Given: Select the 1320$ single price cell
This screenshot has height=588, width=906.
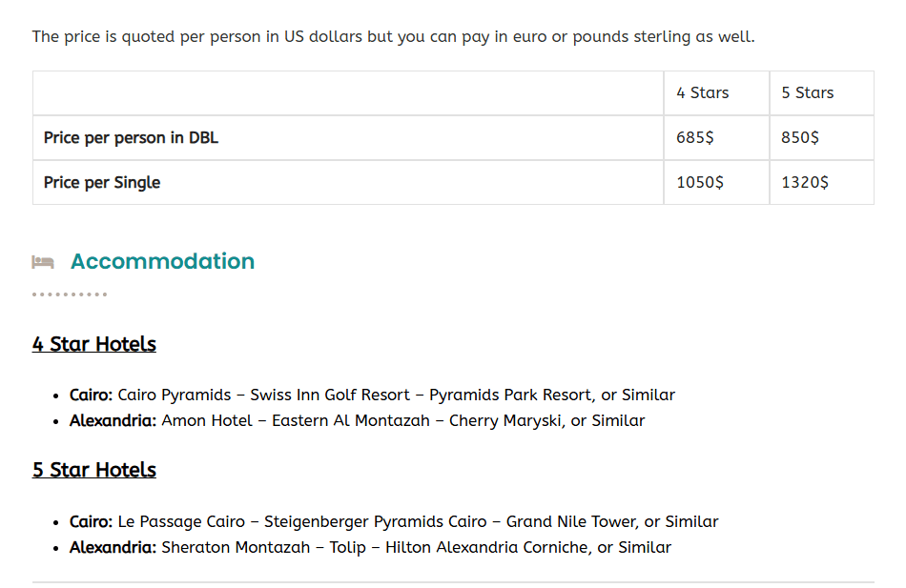Looking at the screenshot, I should pos(805,182).
